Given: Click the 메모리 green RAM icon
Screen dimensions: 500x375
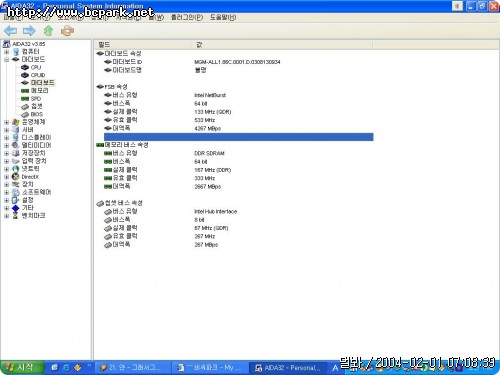Looking at the screenshot, I should coord(25,91).
